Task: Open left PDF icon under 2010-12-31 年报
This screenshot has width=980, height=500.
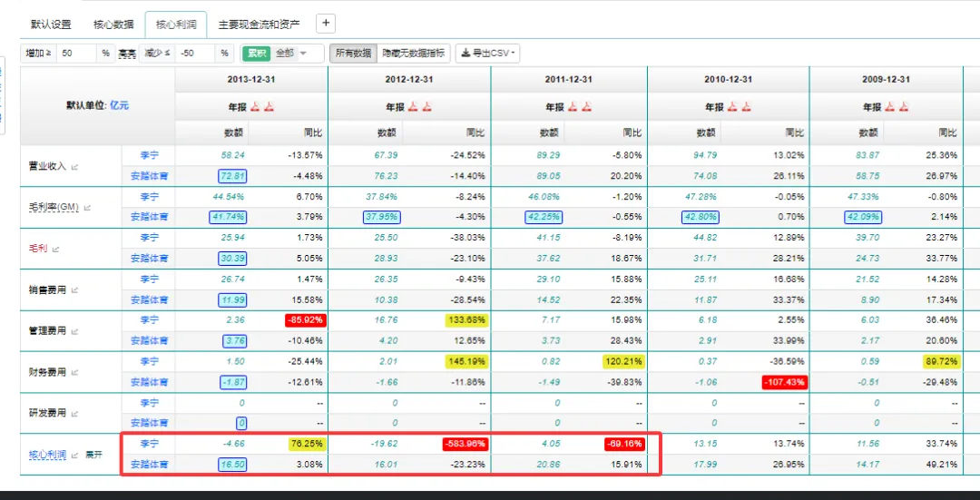Action: 731,107
